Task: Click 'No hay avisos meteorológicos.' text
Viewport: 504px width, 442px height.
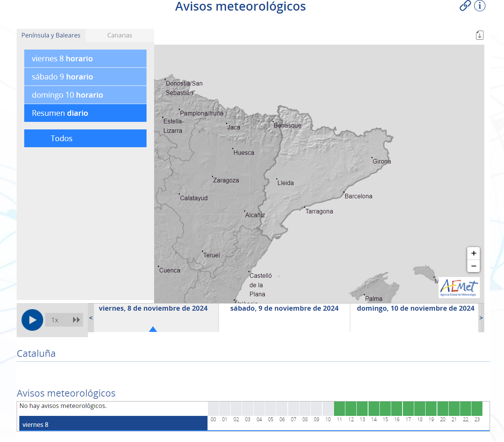Action: pyautogui.click(x=63, y=406)
